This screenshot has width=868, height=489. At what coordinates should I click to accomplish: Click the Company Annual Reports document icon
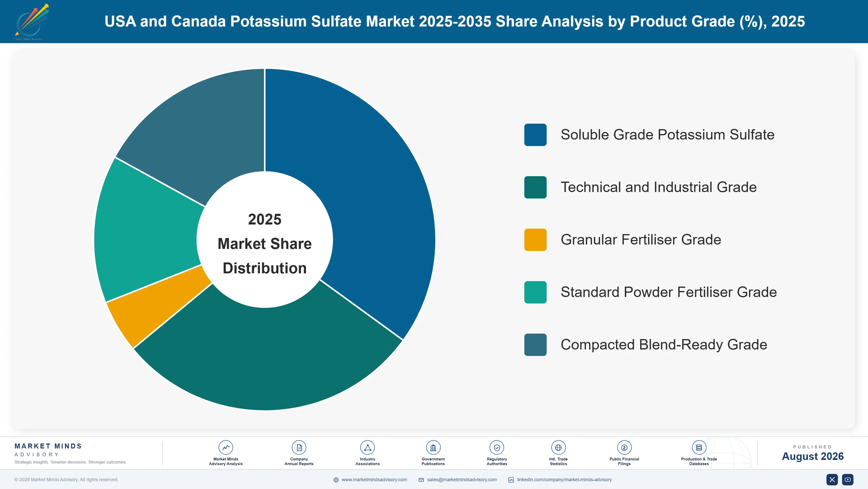tap(299, 447)
